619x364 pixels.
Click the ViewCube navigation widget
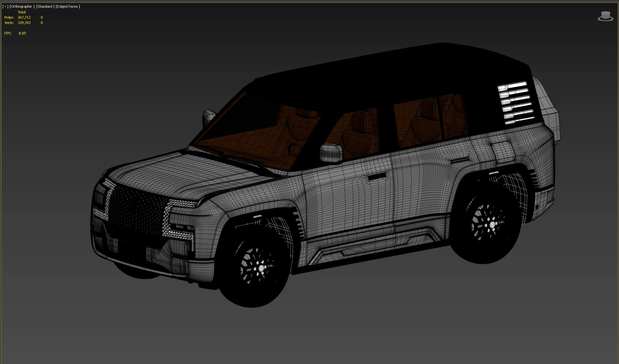(605, 16)
